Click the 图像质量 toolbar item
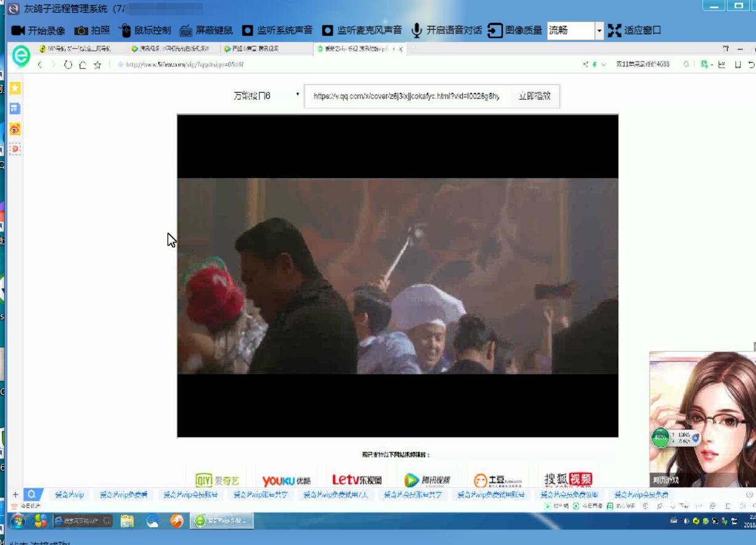 (515, 30)
